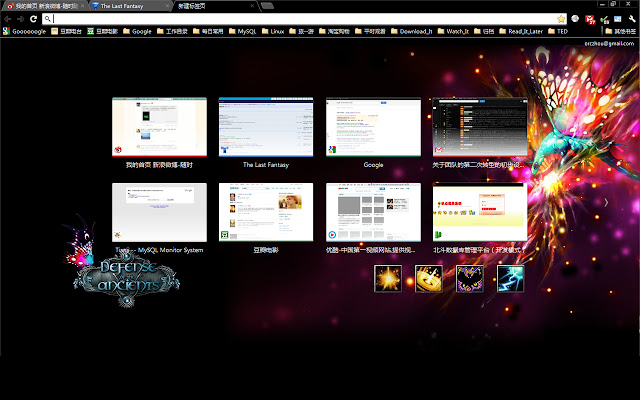This screenshot has width=640, height=400.
Task: Focus the address bar input
Action: point(304,19)
